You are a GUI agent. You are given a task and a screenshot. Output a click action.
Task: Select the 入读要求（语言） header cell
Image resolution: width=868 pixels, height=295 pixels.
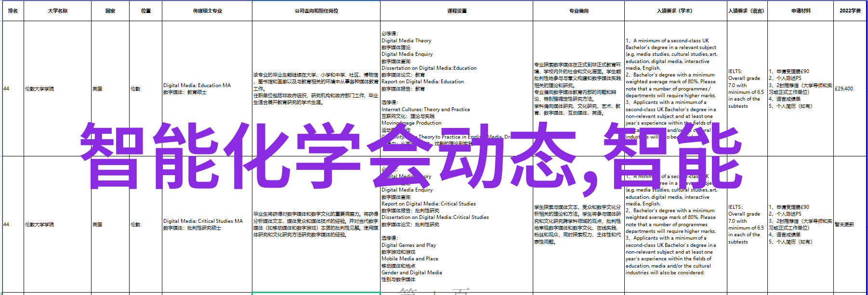[x=747, y=11]
